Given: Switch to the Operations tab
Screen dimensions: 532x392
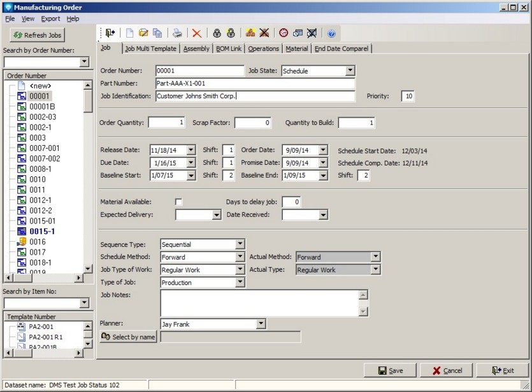Looking at the screenshot, I should click(263, 48).
